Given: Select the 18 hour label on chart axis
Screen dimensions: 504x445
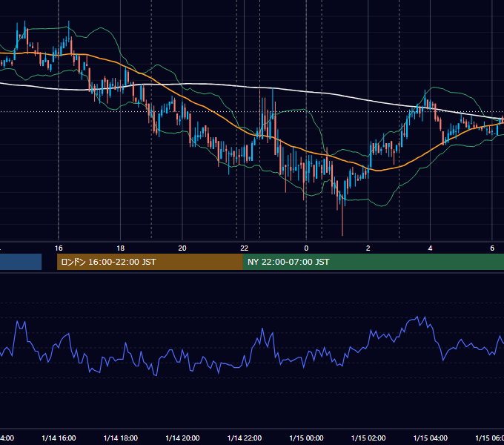Looking at the screenshot, I should click(x=121, y=248).
